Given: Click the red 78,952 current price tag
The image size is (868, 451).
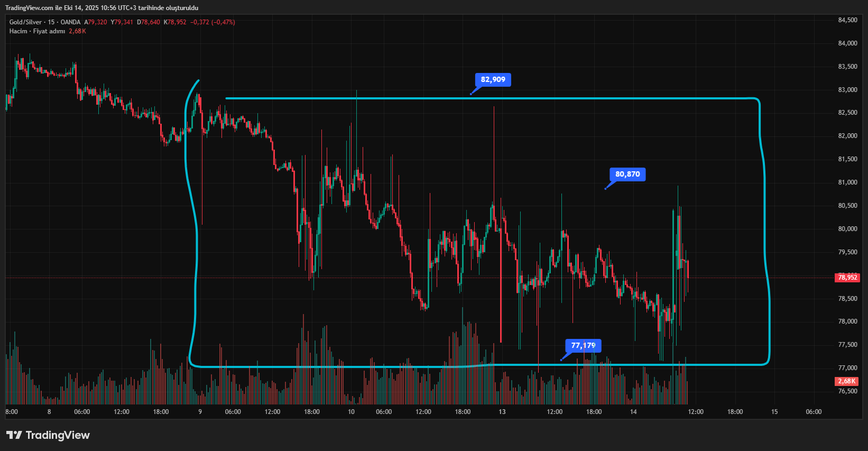Looking at the screenshot, I should pyautogui.click(x=847, y=278).
